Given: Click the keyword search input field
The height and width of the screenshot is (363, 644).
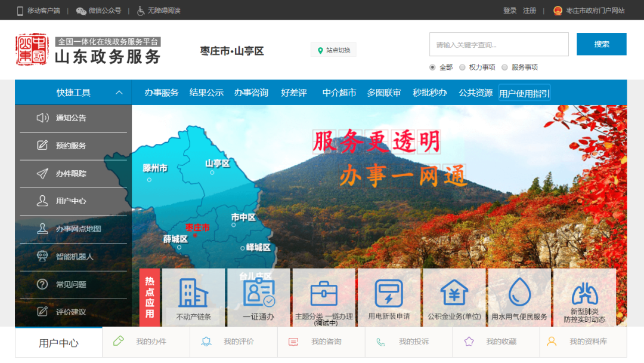Looking at the screenshot, I should pyautogui.click(x=499, y=44).
